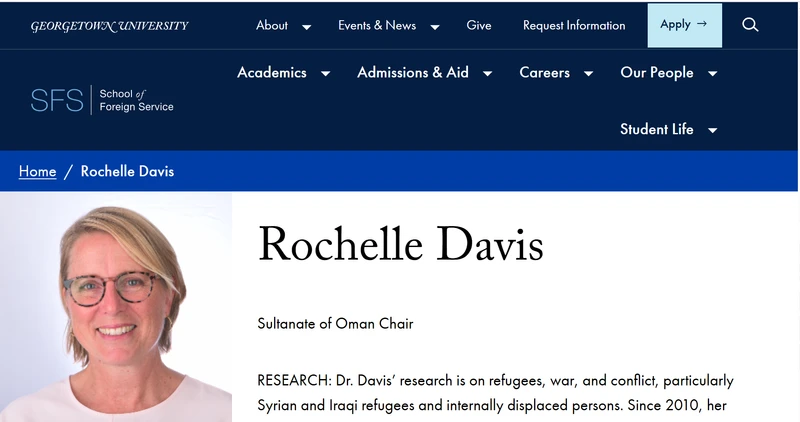Expand the Events & News dropdown arrow
Screen dimensions: 800x422
coord(435,27)
